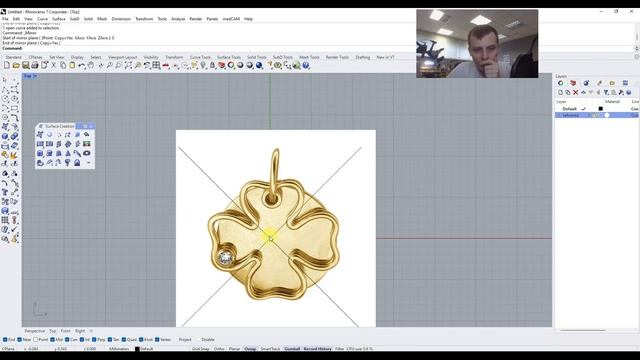The width and height of the screenshot is (640, 360).
Task: Click the Copy icon in Standard toolbar
Action: tap(63, 65)
